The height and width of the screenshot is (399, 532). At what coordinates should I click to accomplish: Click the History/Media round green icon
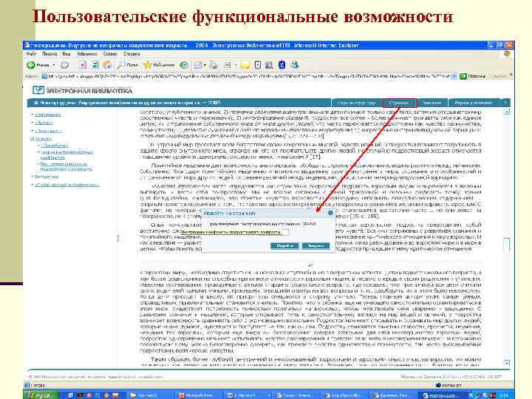(184, 65)
